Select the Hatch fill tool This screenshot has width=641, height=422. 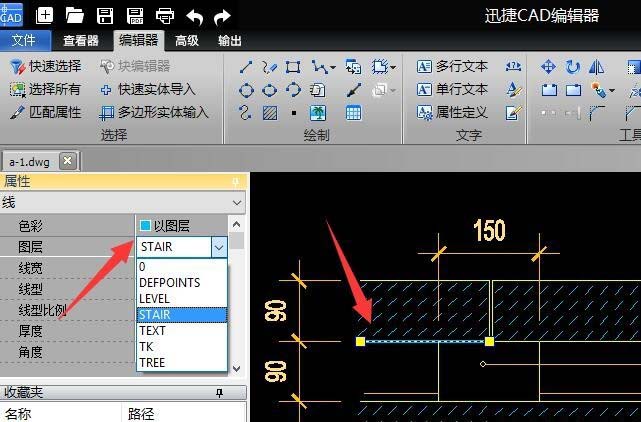pyautogui.click(x=270, y=113)
